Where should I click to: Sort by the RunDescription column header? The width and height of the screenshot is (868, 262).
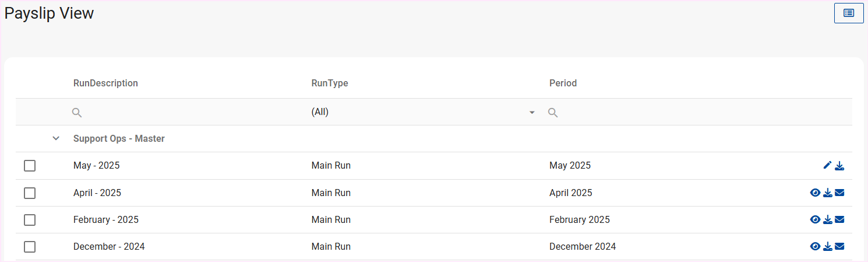point(105,83)
